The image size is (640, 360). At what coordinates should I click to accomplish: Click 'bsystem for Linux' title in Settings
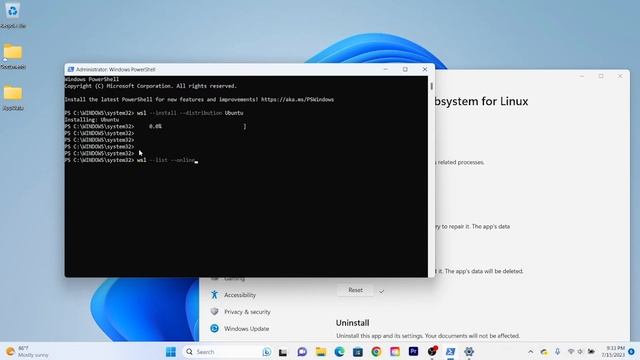[482, 101]
